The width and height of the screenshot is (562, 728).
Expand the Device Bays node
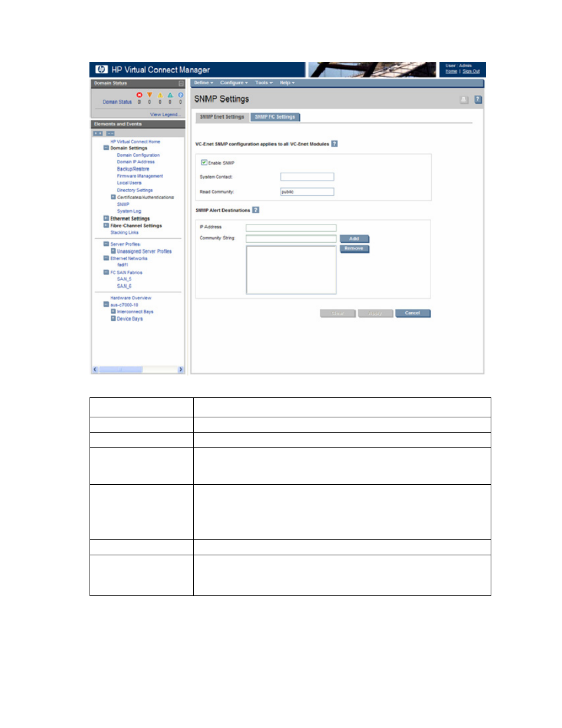pyautogui.click(x=113, y=318)
